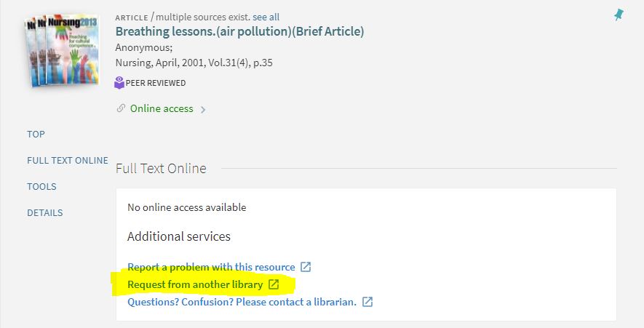
Task: Open the contact a librarian link
Action: click(242, 302)
